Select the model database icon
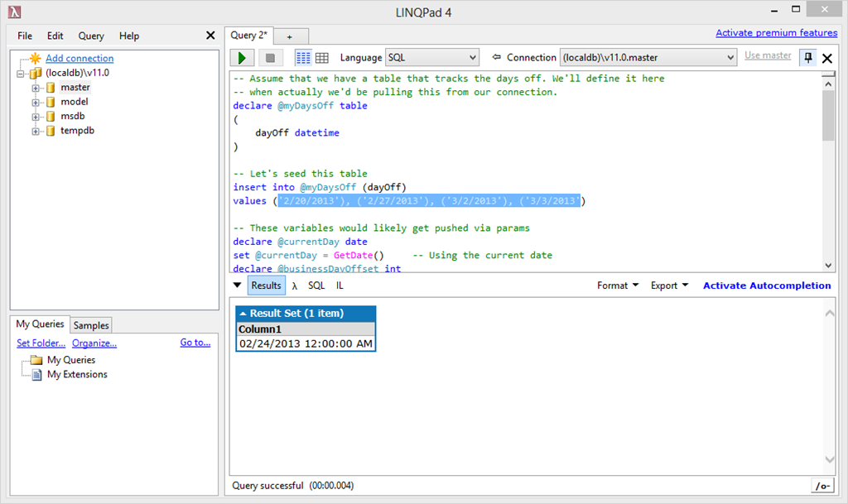Screen dimensions: 848x504 pyautogui.click(x=51, y=102)
